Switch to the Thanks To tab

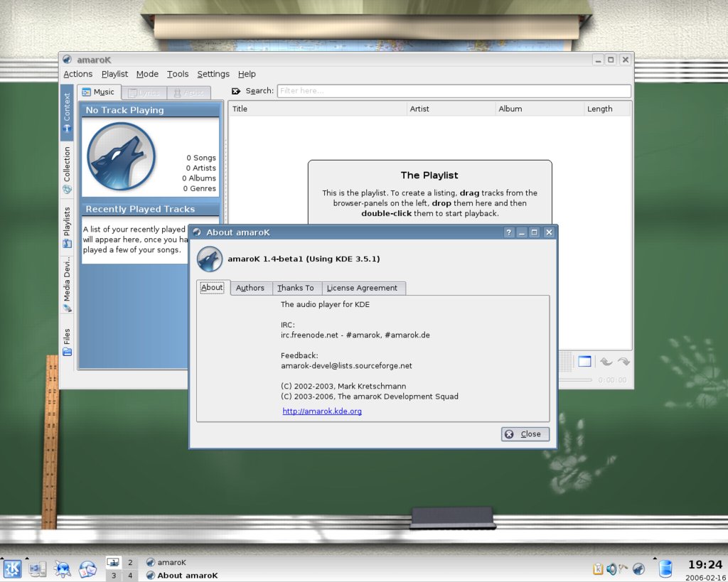(296, 288)
